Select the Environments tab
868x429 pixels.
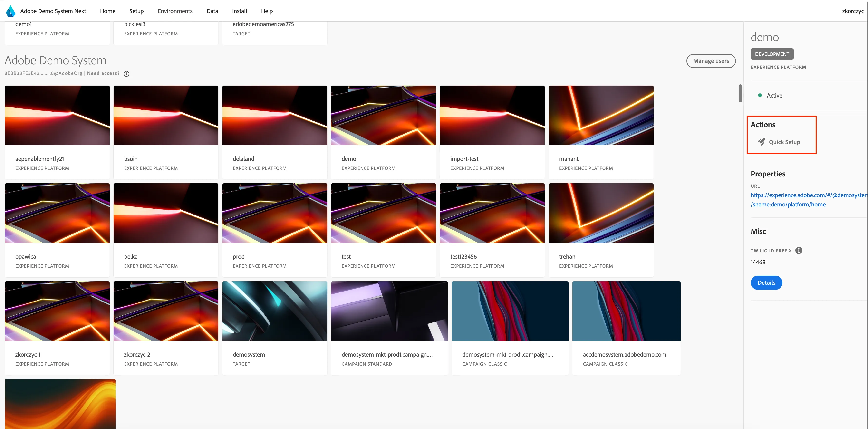point(175,11)
